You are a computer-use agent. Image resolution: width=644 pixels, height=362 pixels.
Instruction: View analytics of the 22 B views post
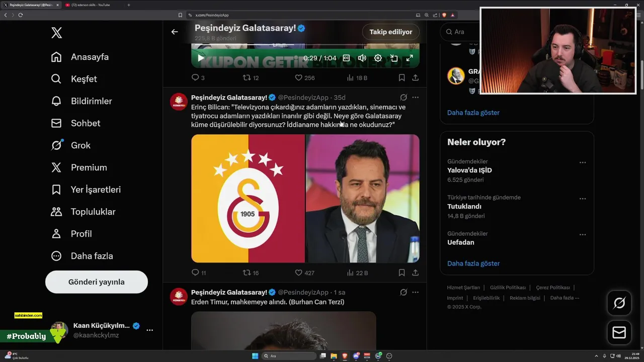pos(358,273)
